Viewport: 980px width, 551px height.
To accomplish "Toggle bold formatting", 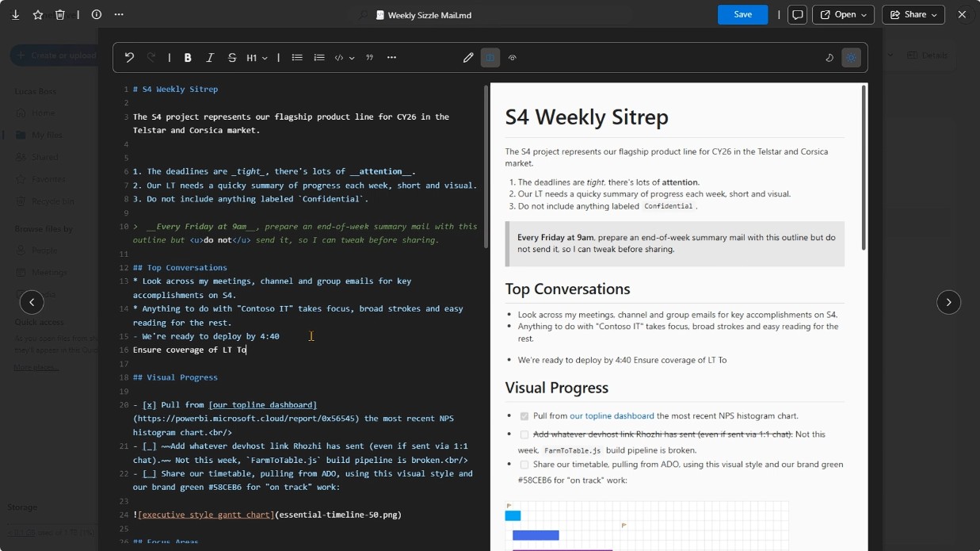I will click(188, 57).
